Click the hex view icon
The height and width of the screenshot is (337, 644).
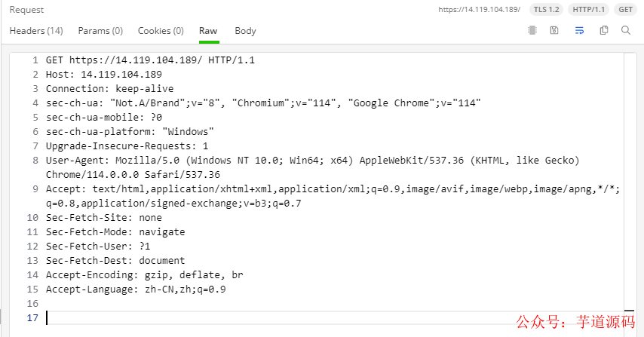point(532,30)
